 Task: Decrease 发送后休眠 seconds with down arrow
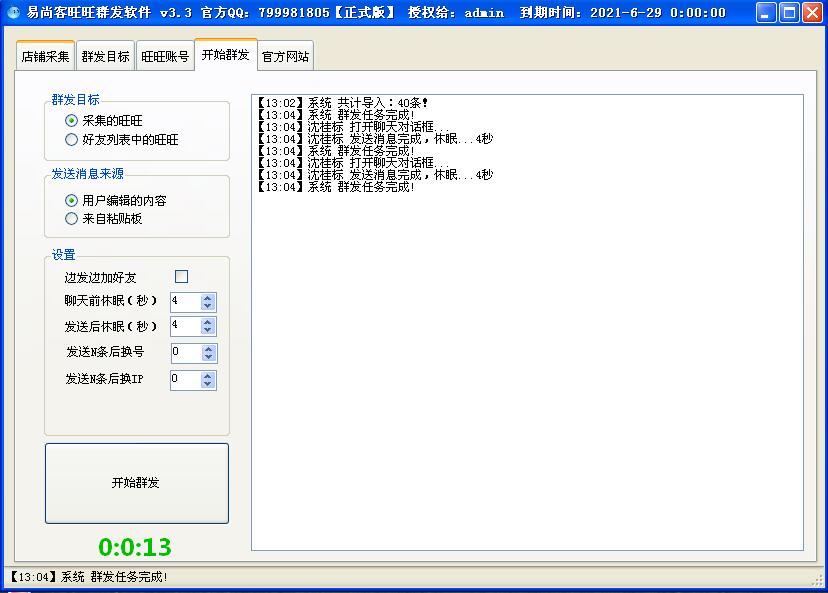pyautogui.click(x=208, y=331)
